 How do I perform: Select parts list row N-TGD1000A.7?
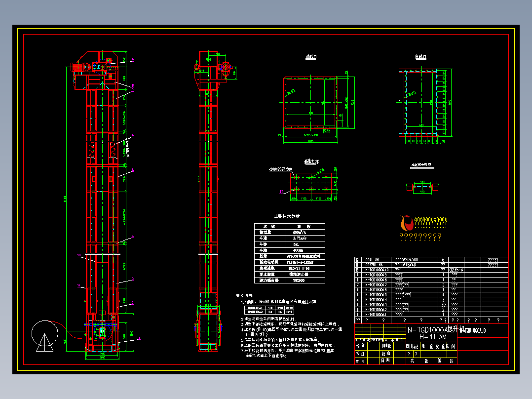tap(431, 284)
